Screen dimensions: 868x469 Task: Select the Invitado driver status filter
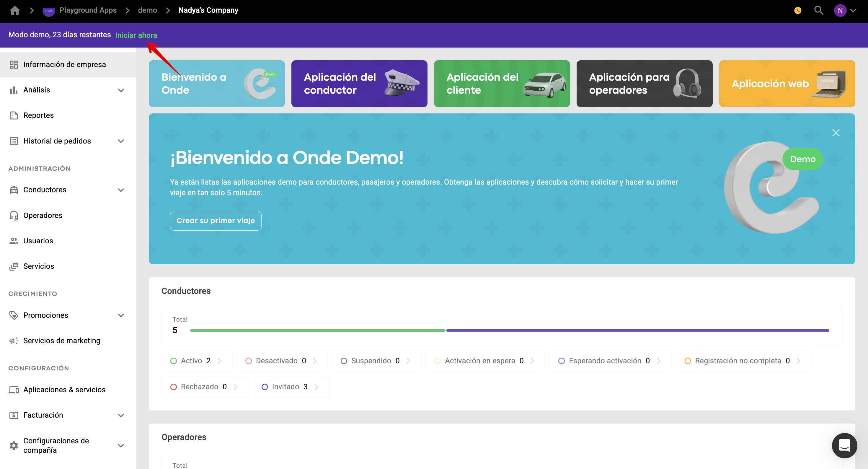click(x=290, y=387)
